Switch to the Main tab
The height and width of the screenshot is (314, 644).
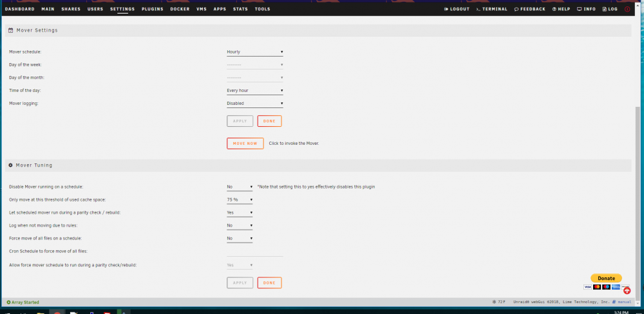48,9
